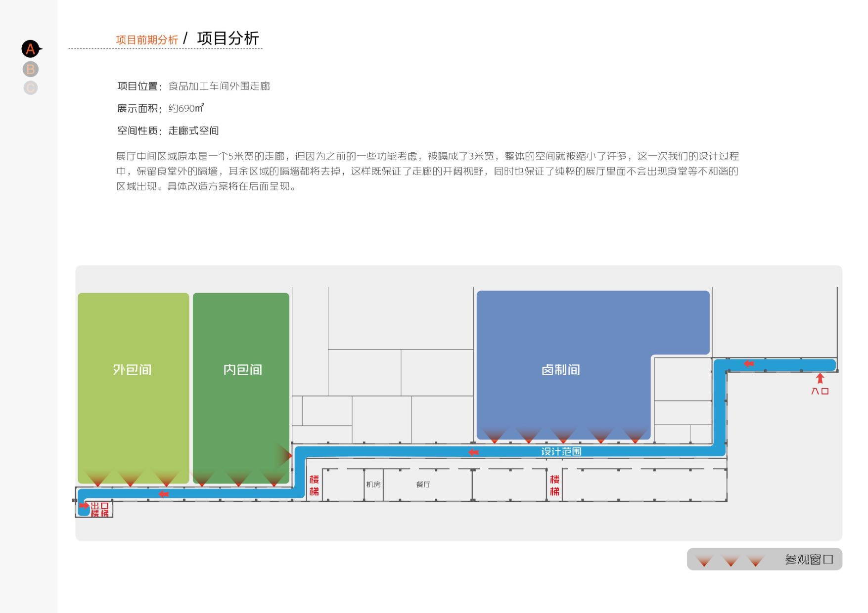This screenshot has width=868, height=613.
Task: Click the light green 外包间 zone
Action: click(134, 388)
